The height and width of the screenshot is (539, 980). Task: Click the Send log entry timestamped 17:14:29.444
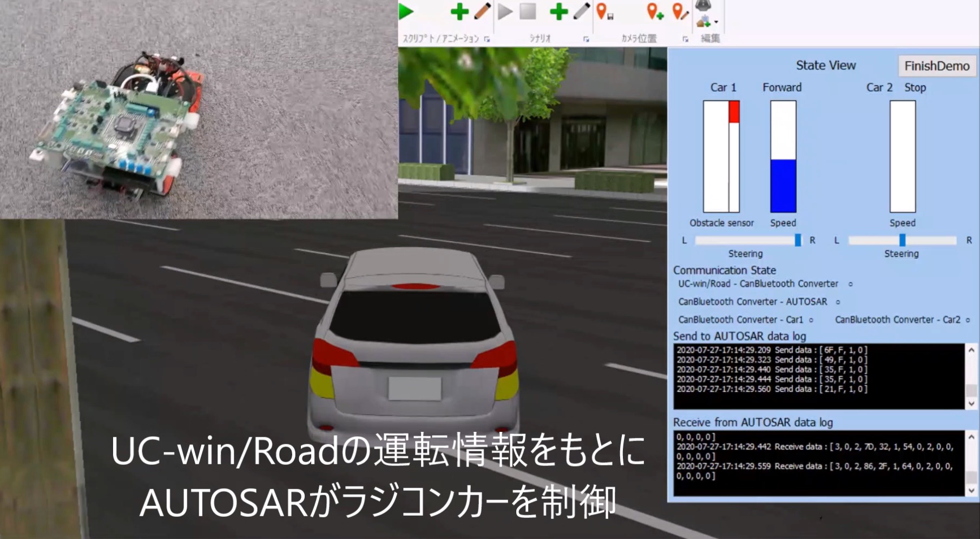[772, 379]
